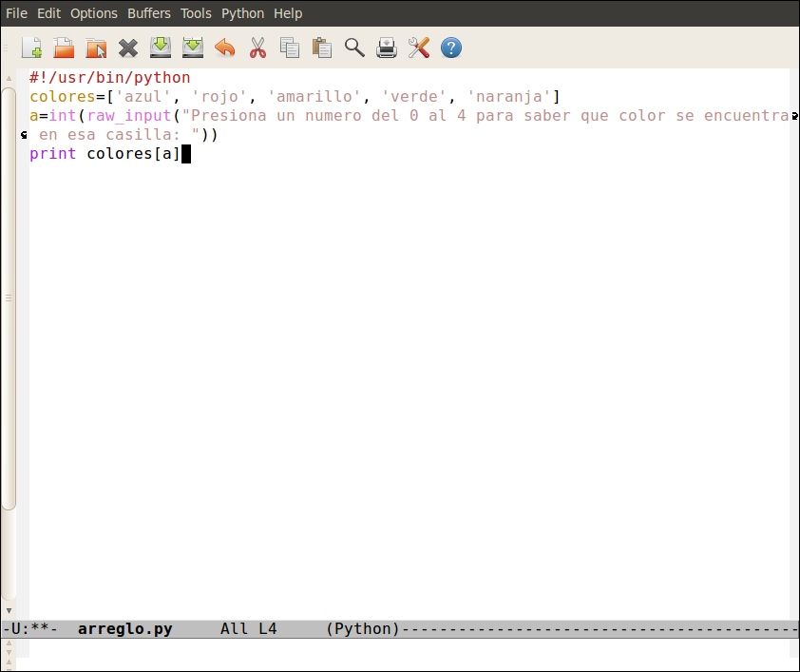
Task: Click the arreglo.py label in the mode line
Action: click(x=124, y=628)
